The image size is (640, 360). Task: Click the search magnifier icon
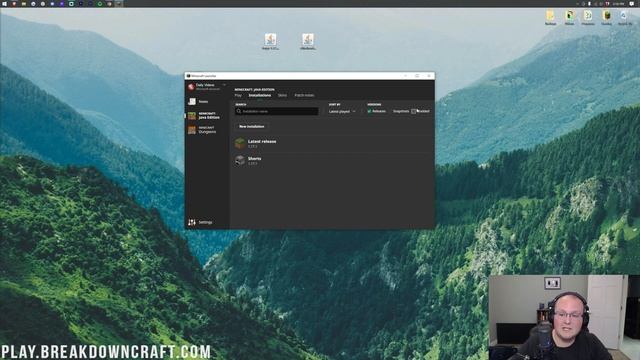coord(239,111)
